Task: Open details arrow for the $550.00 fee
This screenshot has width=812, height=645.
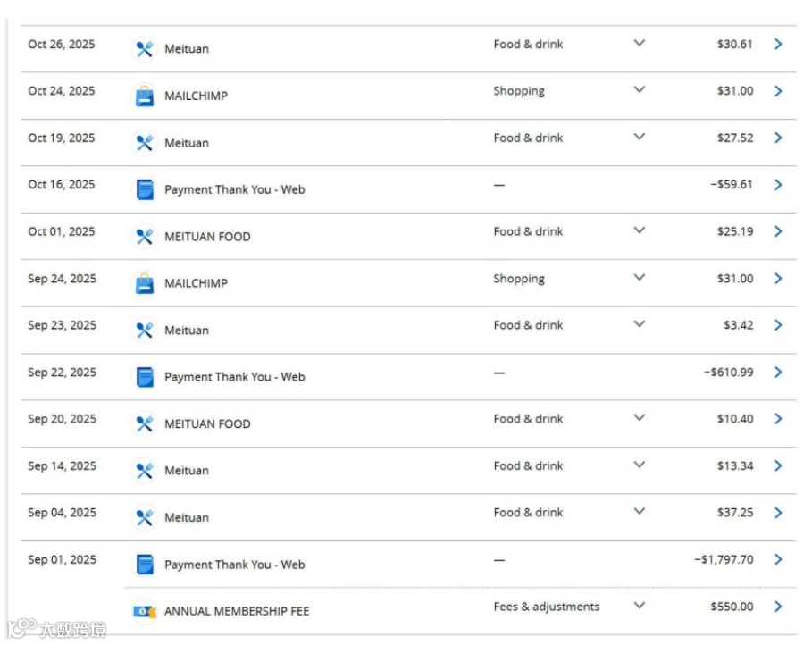Action: click(778, 607)
